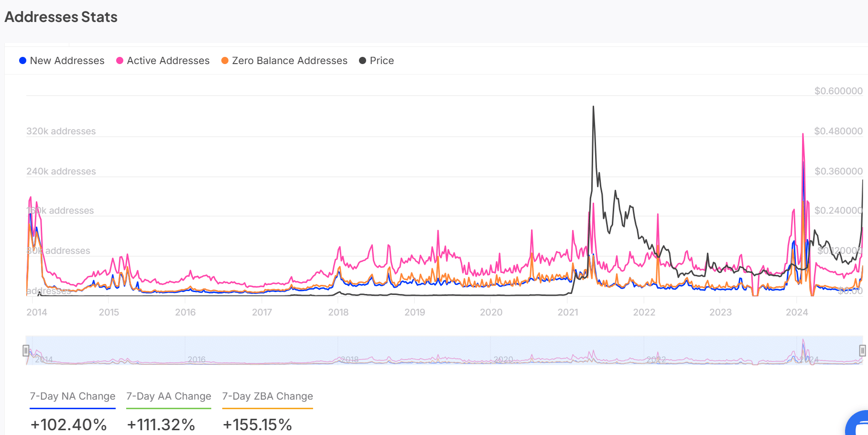The image size is (868, 435).
Task: Open the 7-Day ZBA Change tab
Action: (268, 396)
